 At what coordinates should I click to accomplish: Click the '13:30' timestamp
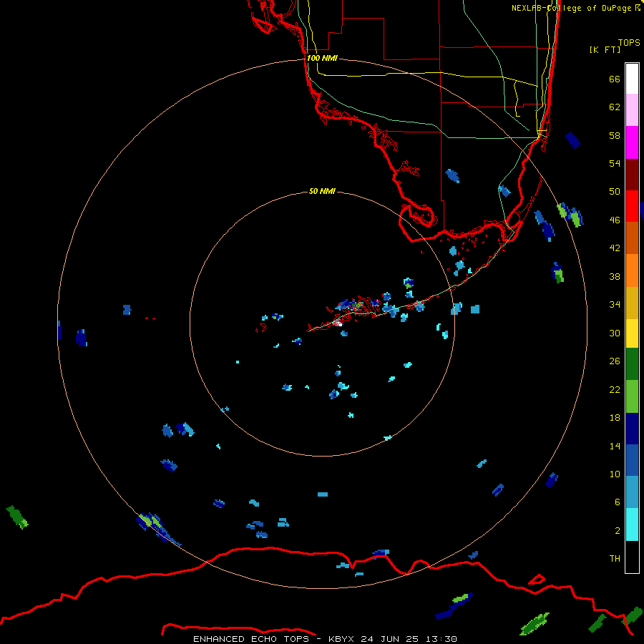click(441, 639)
